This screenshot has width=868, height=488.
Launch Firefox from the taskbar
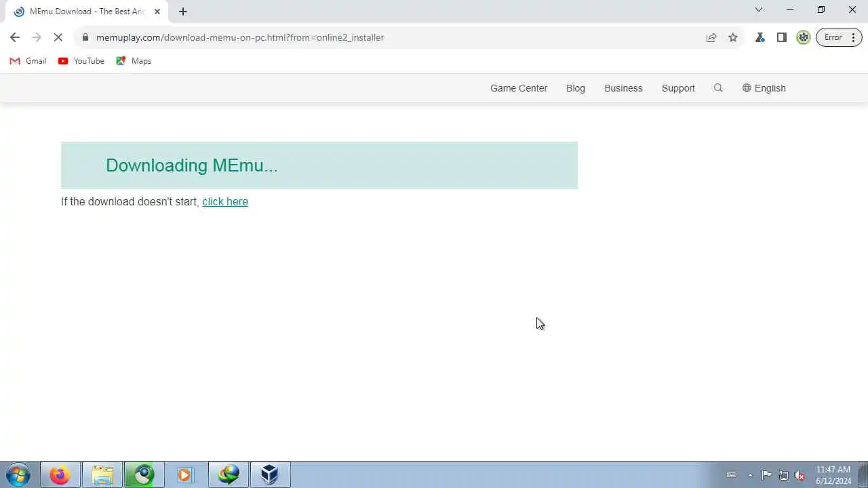(60, 474)
